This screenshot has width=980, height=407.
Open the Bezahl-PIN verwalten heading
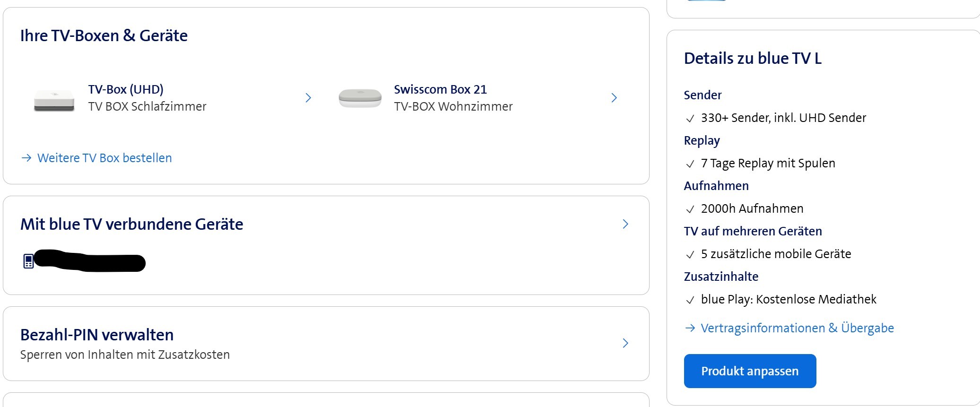(x=97, y=335)
